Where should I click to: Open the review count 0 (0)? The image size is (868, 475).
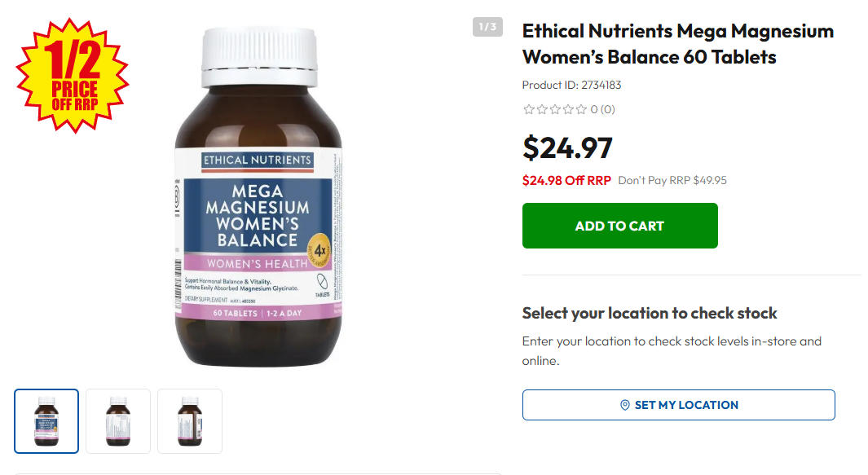pyautogui.click(x=602, y=109)
